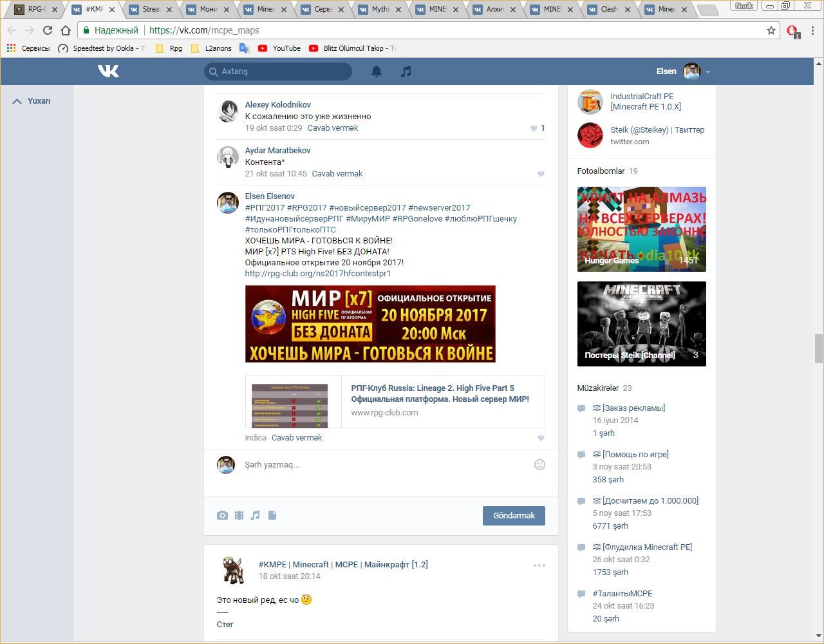Screen dimensions: 824x644
Task: Open #ТалантыMCPE discussion topic
Action: (x=623, y=594)
